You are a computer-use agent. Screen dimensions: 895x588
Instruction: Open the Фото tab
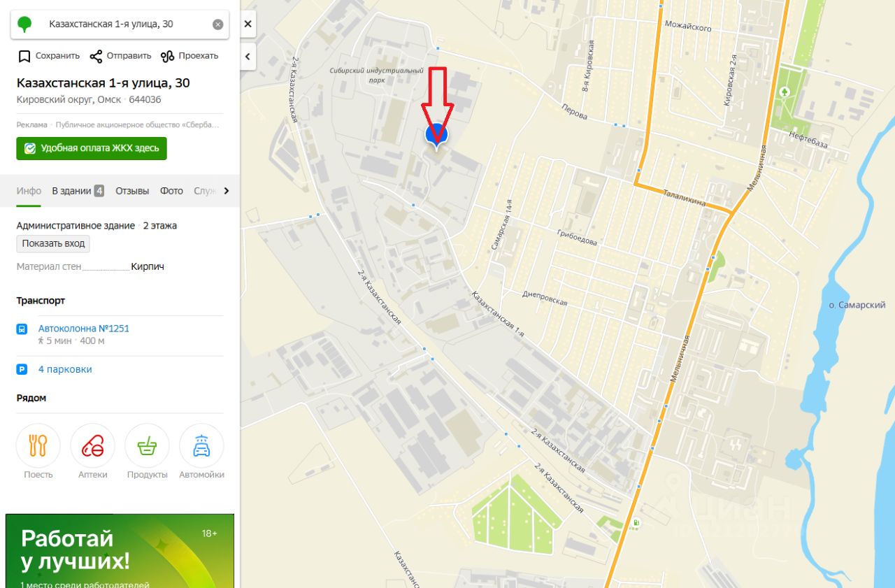click(171, 191)
